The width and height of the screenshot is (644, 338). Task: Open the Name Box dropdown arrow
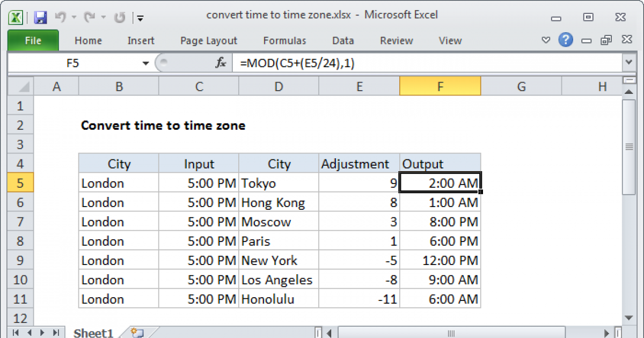point(145,63)
